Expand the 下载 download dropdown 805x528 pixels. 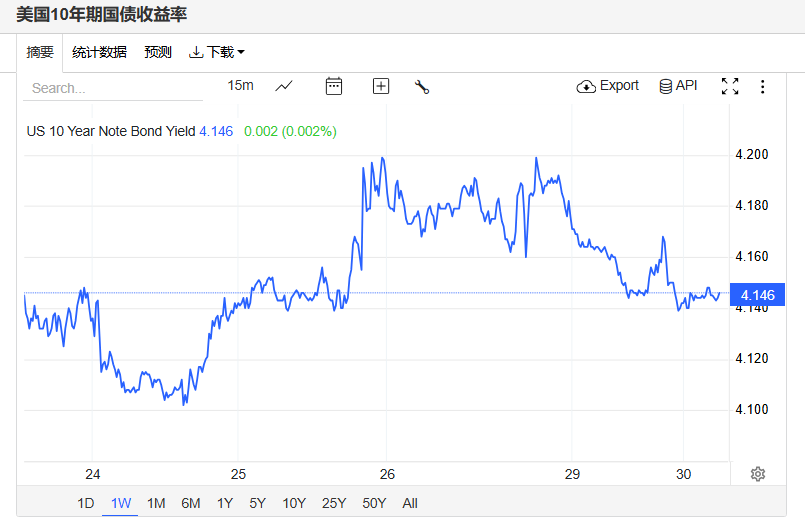click(217, 52)
